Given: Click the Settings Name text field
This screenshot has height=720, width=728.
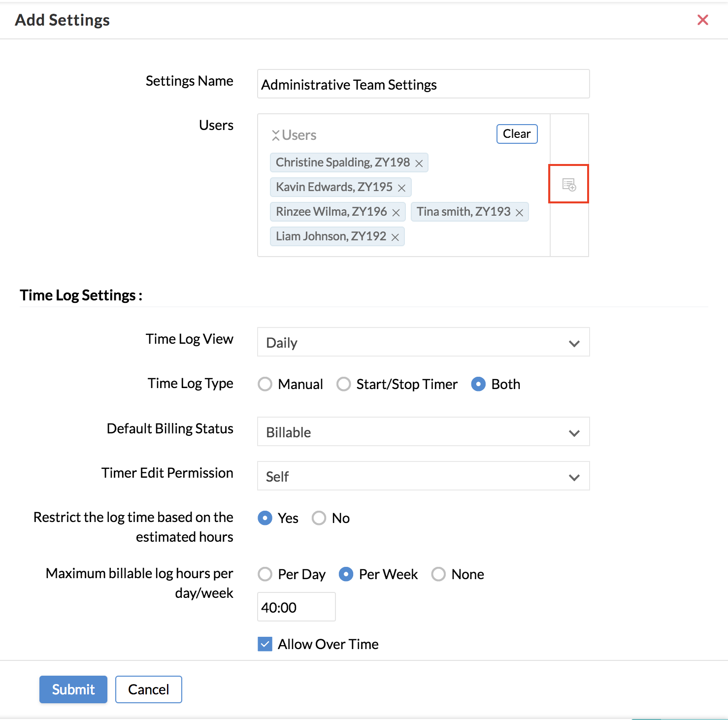Looking at the screenshot, I should (x=423, y=84).
